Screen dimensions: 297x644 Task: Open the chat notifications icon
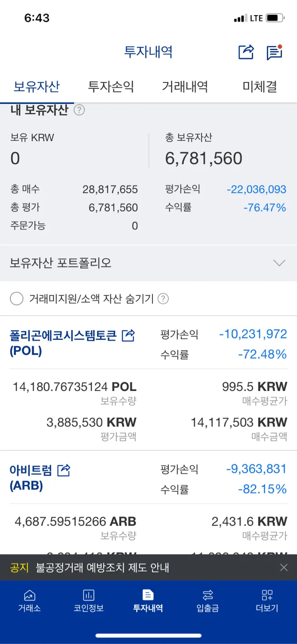[274, 52]
